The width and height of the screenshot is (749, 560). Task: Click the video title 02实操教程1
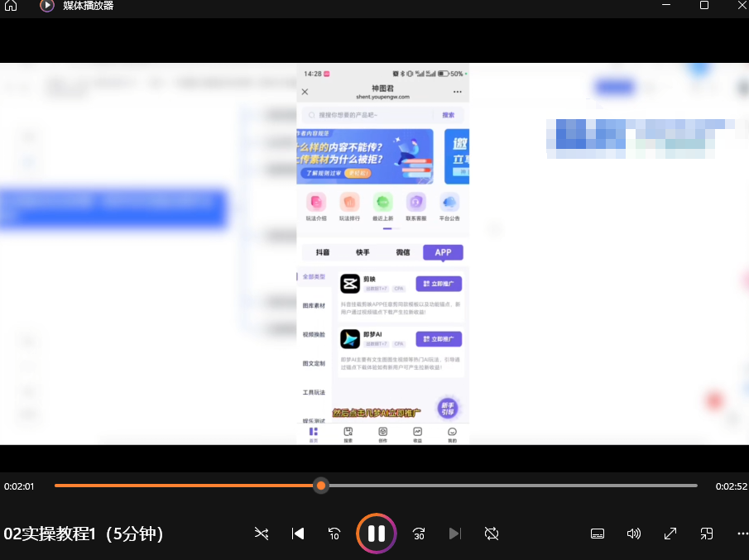[x=83, y=534]
